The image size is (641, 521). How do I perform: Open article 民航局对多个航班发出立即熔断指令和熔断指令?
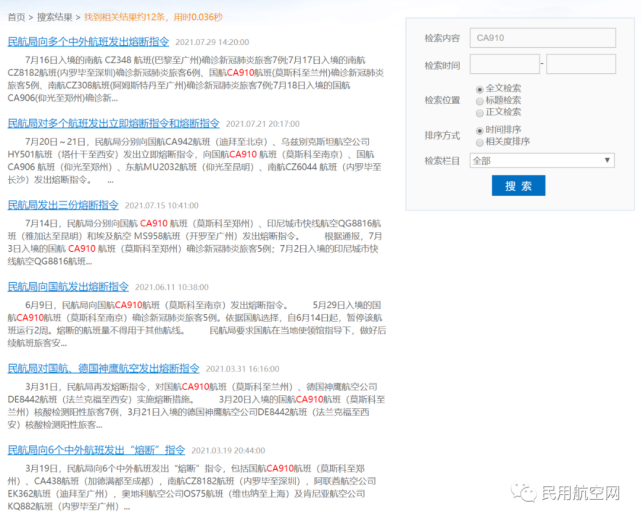coord(113,123)
